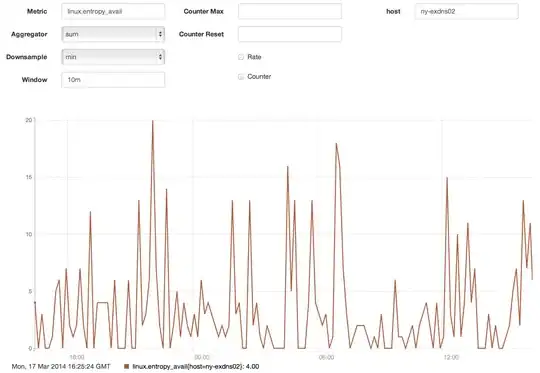Click the 12:00 x-axis label
540x373 pixels.
pyautogui.click(x=451, y=357)
